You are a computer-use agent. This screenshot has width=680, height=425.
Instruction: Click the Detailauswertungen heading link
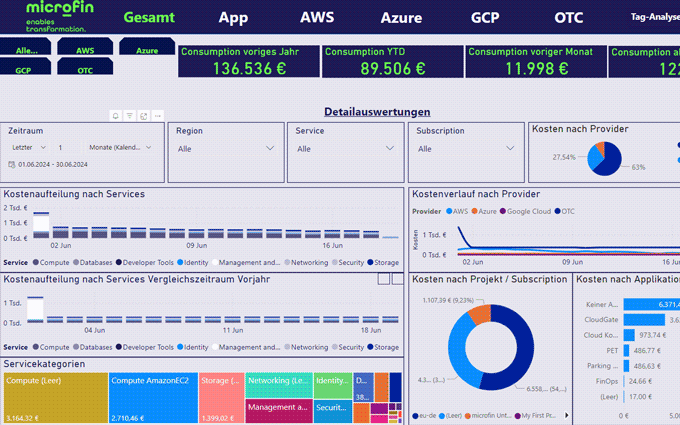[377, 112]
